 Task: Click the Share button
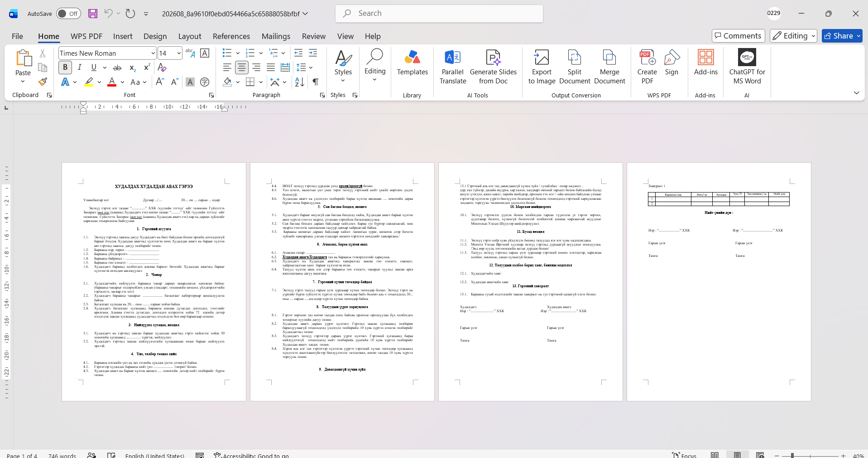coord(842,36)
